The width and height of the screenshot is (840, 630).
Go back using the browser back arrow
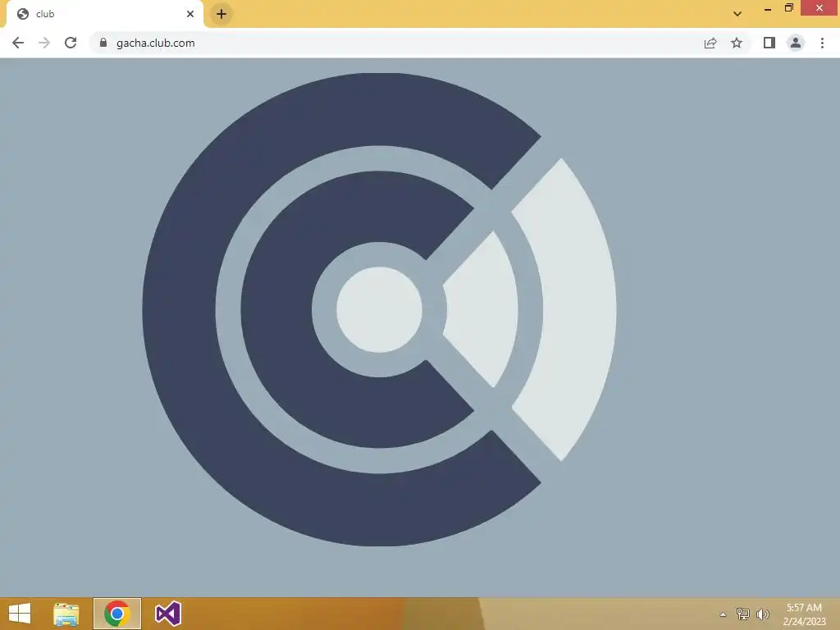[x=18, y=43]
